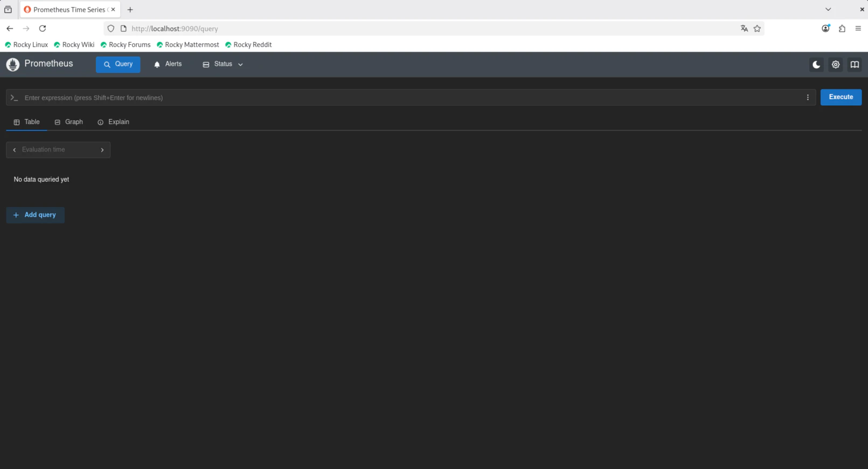Open the Query page in the navbar
This screenshot has height=469, width=868.
(118, 64)
